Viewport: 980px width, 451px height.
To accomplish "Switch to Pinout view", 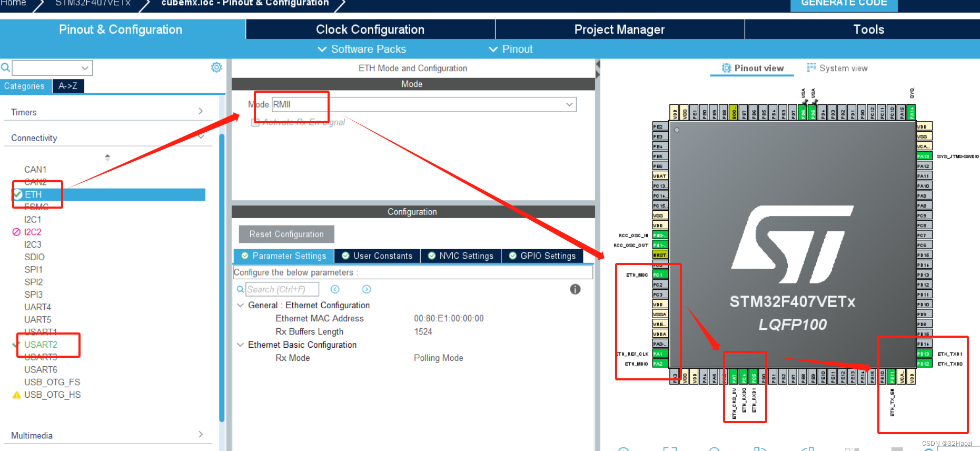I will pos(753,68).
